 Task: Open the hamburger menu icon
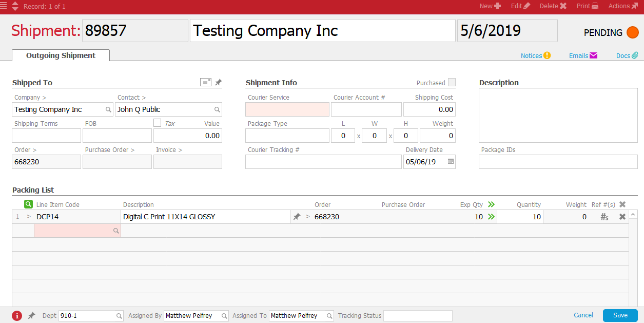[x=4, y=6]
